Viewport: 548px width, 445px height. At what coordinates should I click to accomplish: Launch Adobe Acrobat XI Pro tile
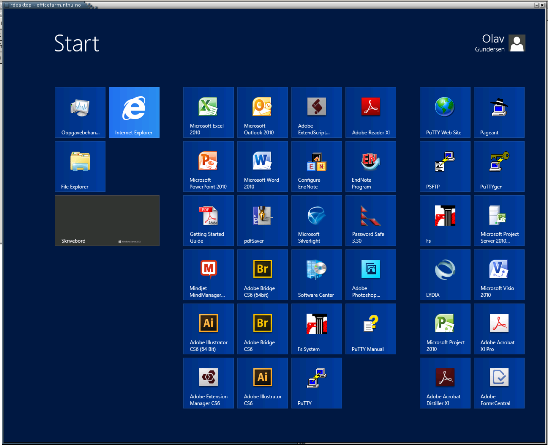click(x=499, y=329)
